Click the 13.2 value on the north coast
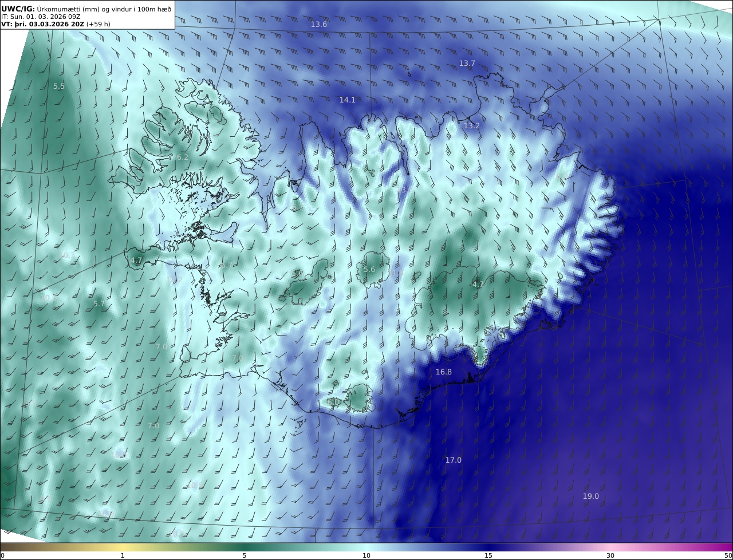The height and width of the screenshot is (560, 733). click(472, 125)
